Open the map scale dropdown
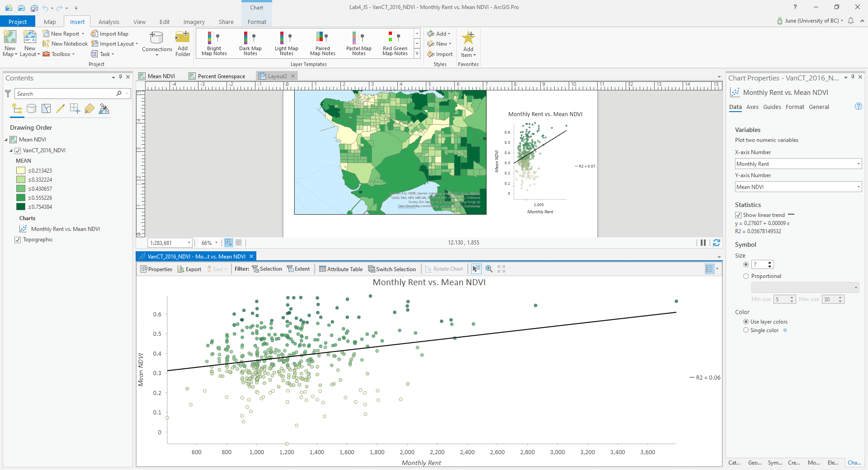This screenshot has width=868, height=470. [189, 243]
